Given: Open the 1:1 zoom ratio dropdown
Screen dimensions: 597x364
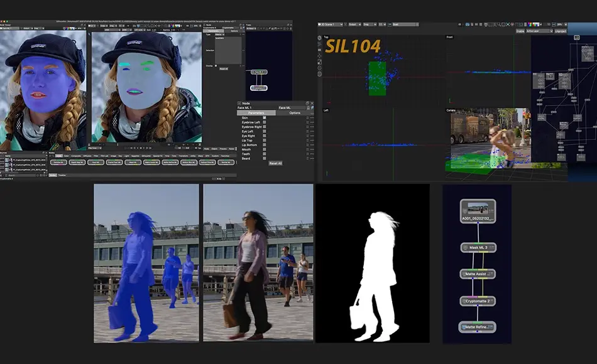Looking at the screenshot, I should click(x=382, y=24).
